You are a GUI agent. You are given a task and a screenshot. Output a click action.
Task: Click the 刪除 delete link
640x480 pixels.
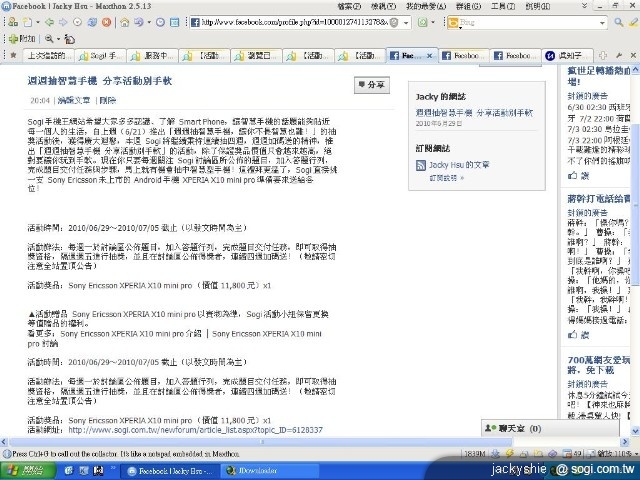coord(108,100)
